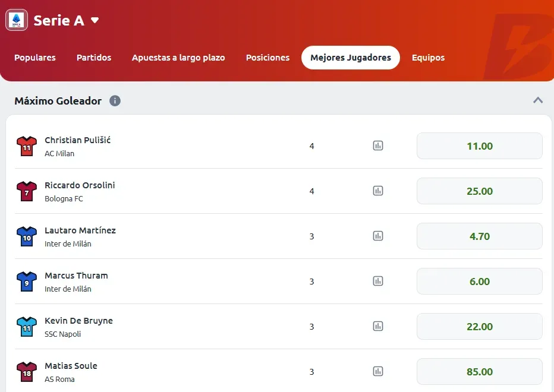Viewport: 554px width, 392px height.
Task: Pick Marcus Thuram odds 6.00 button
Action: click(x=479, y=282)
